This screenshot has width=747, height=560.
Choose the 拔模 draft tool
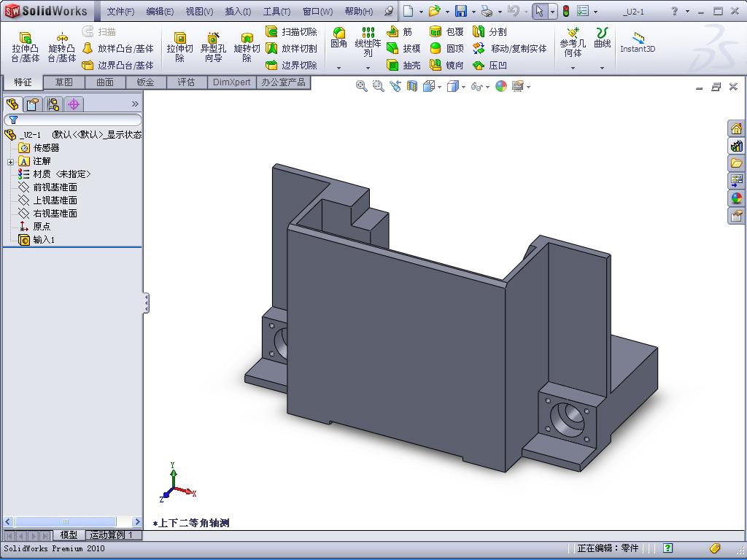403,48
